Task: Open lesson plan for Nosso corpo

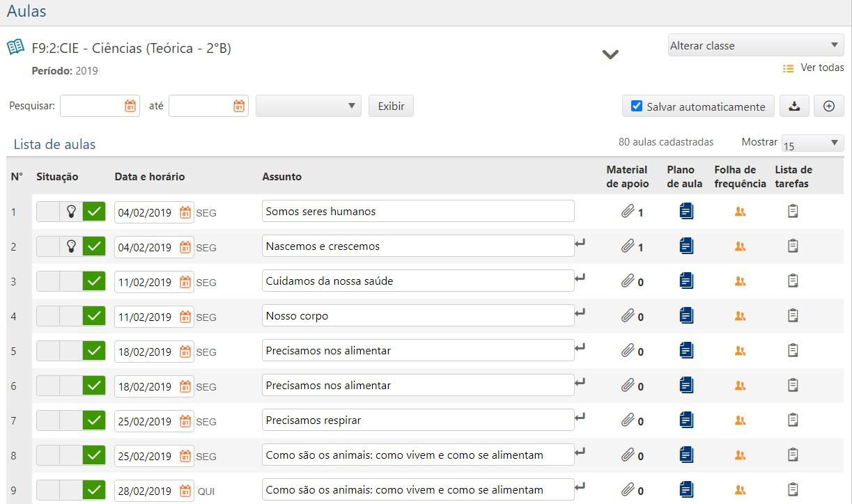Action: pyautogui.click(x=686, y=315)
